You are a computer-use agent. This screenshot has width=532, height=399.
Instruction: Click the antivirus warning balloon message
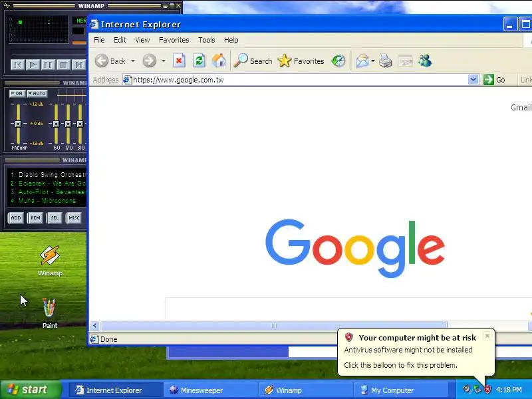(x=416, y=352)
